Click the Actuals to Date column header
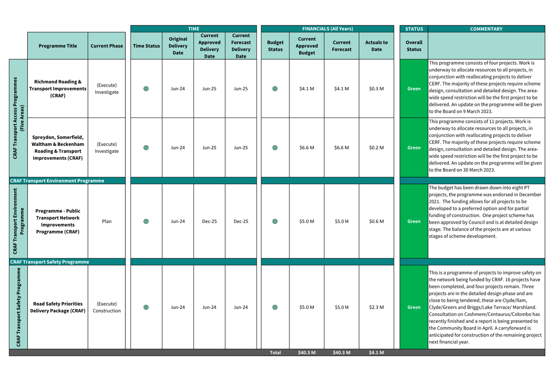The width and height of the screenshot is (554, 392). (376, 46)
